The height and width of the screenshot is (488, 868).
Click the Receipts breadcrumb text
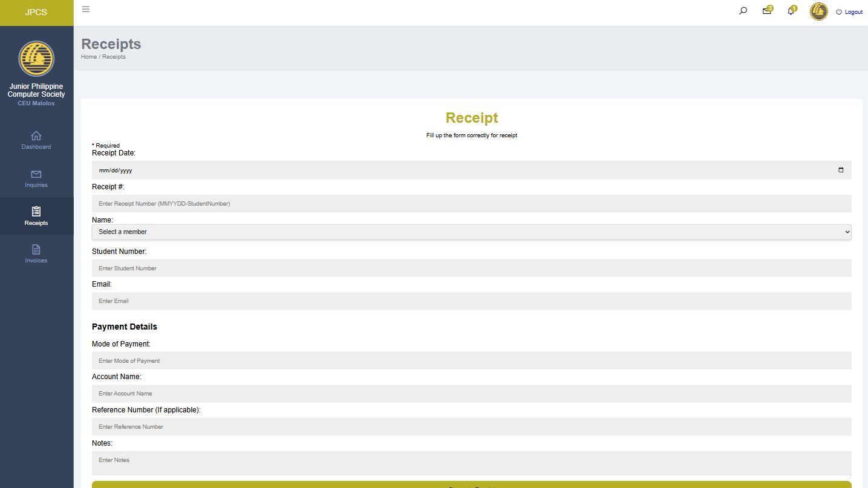[114, 57]
